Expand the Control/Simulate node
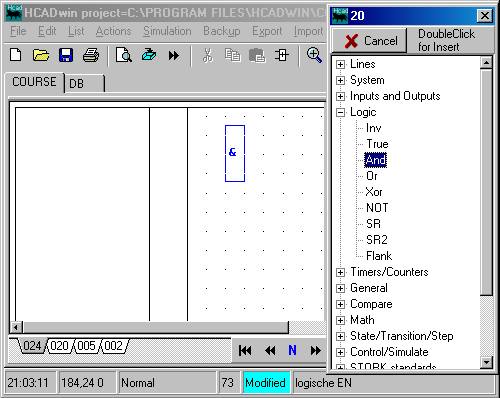 (x=340, y=352)
